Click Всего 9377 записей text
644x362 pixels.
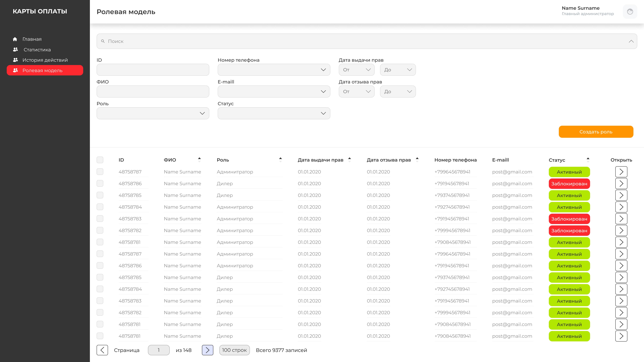point(282,350)
